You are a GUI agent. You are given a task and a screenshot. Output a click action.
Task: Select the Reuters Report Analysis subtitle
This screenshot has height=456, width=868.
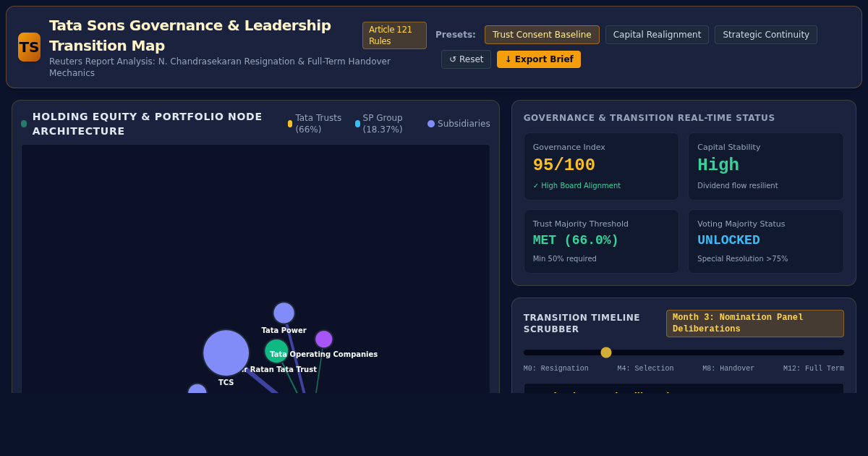click(x=220, y=67)
